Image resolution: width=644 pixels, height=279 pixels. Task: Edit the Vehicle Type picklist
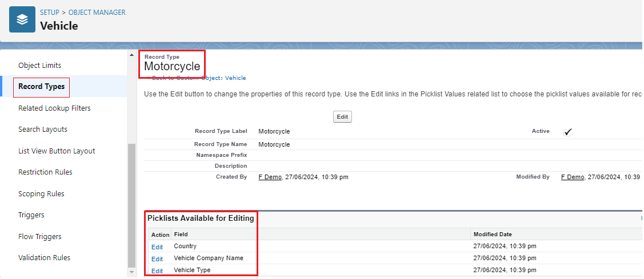[157, 271]
